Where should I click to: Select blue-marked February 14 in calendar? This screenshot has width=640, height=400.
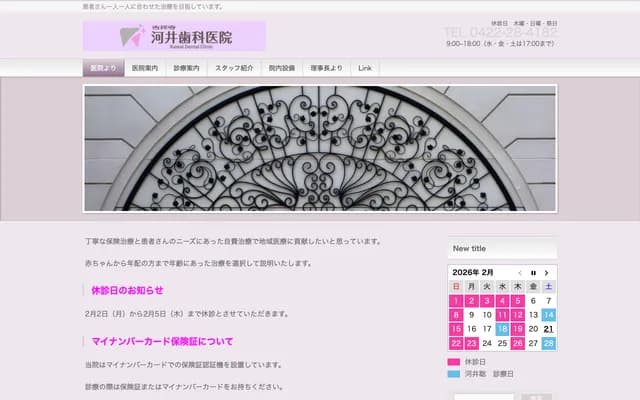549,315
